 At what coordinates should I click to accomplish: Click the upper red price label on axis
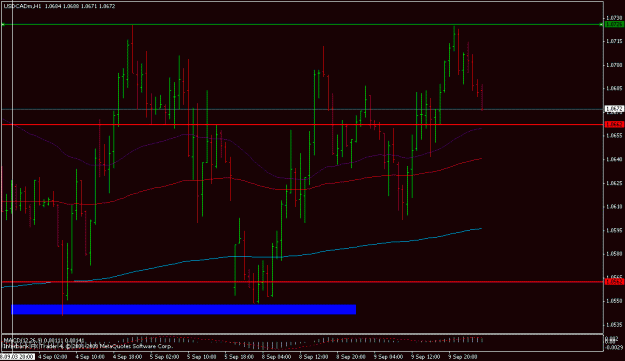pos(614,125)
